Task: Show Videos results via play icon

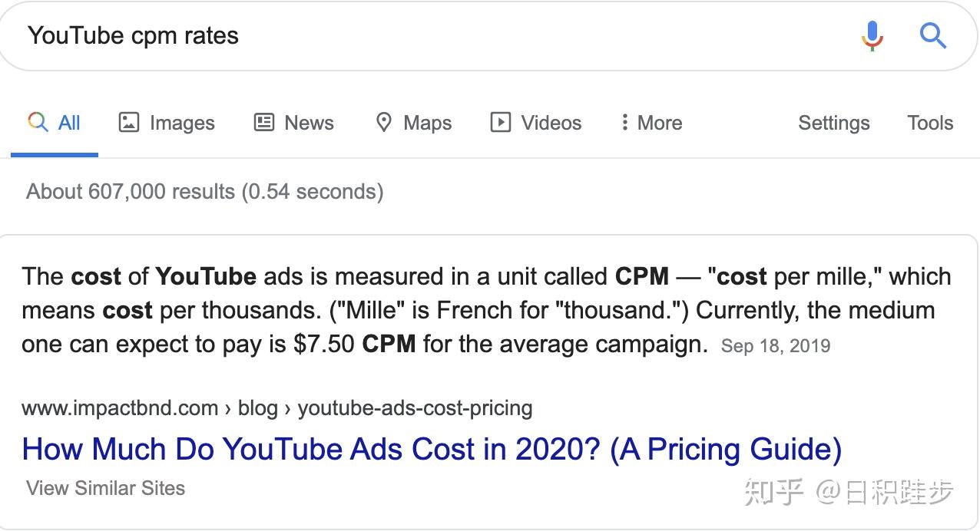Action: click(x=501, y=123)
